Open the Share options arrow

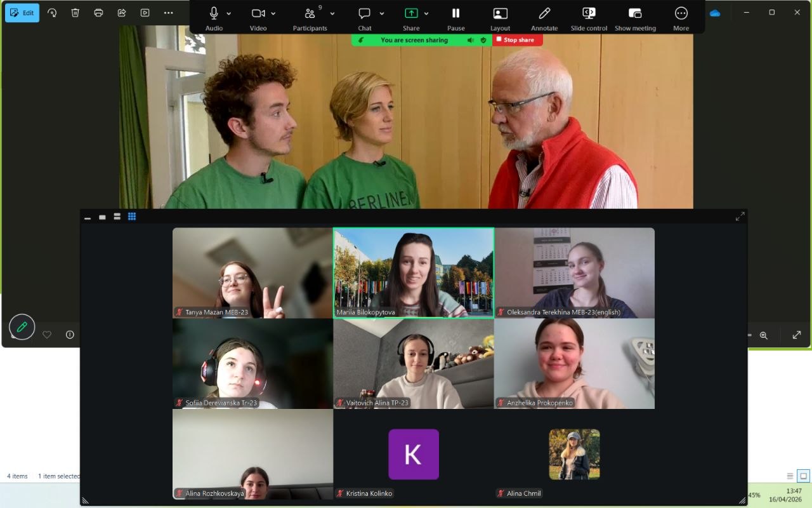click(426, 13)
